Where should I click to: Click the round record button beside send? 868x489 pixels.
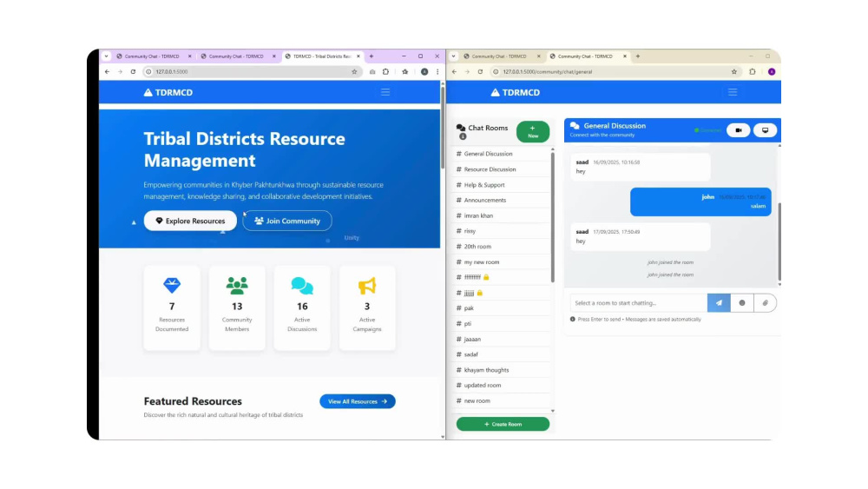pyautogui.click(x=742, y=303)
